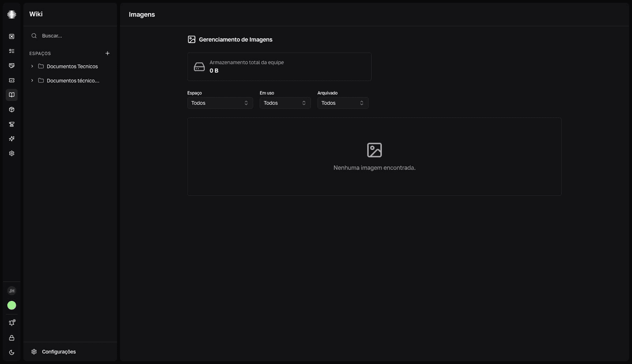The image size is (632, 364).
Task: Click the padlock icon in rail
Action: pos(12,338)
